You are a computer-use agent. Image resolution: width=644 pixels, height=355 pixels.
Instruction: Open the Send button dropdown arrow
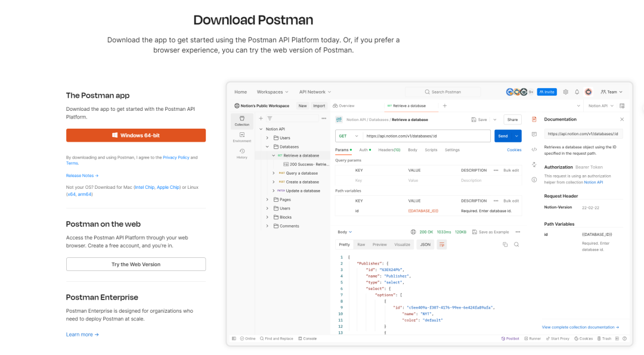pos(516,136)
